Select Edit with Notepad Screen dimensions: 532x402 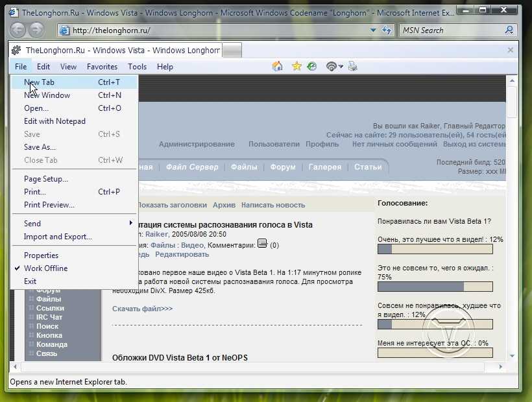pos(75,121)
